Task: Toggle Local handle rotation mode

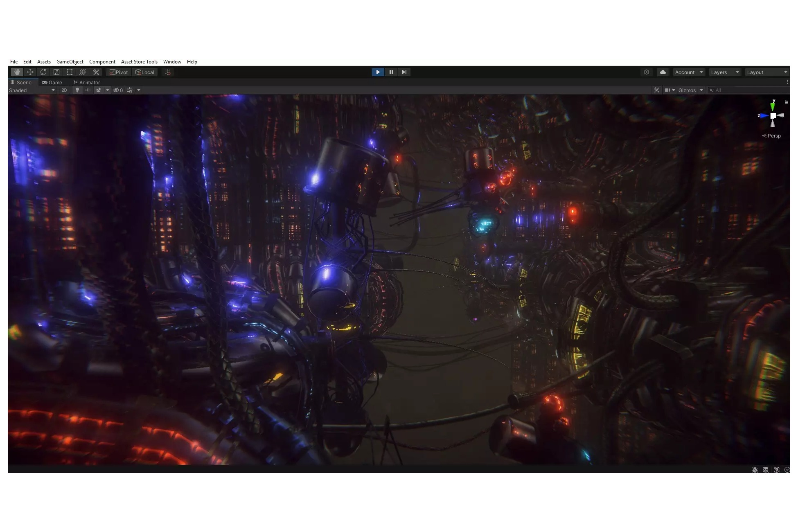Action: pyautogui.click(x=144, y=72)
